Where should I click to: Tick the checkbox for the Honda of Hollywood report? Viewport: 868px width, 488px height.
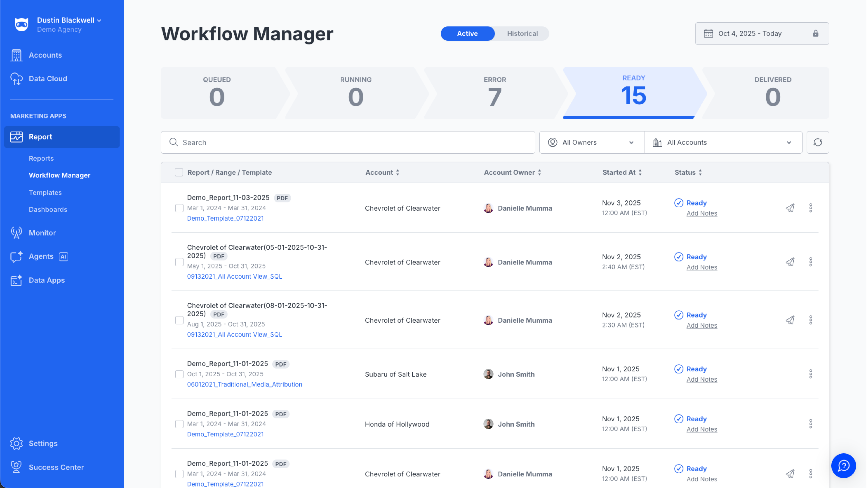point(179,424)
